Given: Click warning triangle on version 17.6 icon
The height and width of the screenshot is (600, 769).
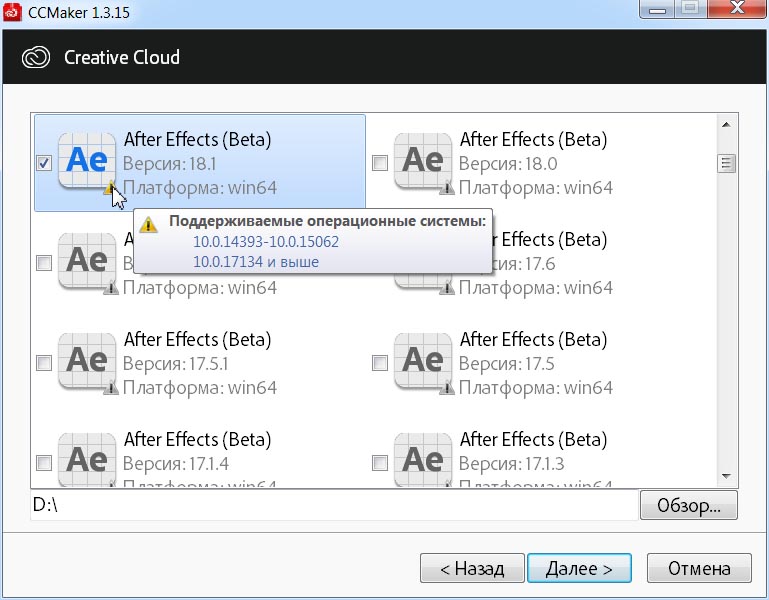Looking at the screenshot, I should tap(446, 288).
